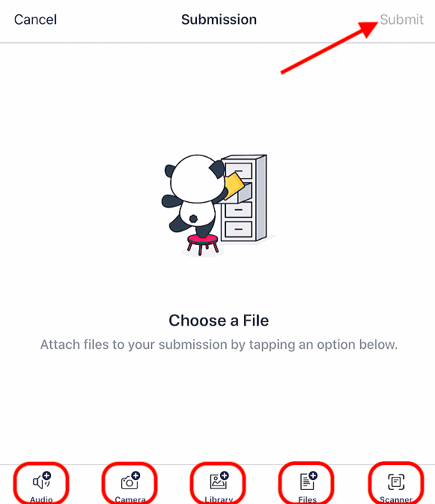Tap the plus badge on Files icon
The image size is (435, 504).
tap(313, 476)
